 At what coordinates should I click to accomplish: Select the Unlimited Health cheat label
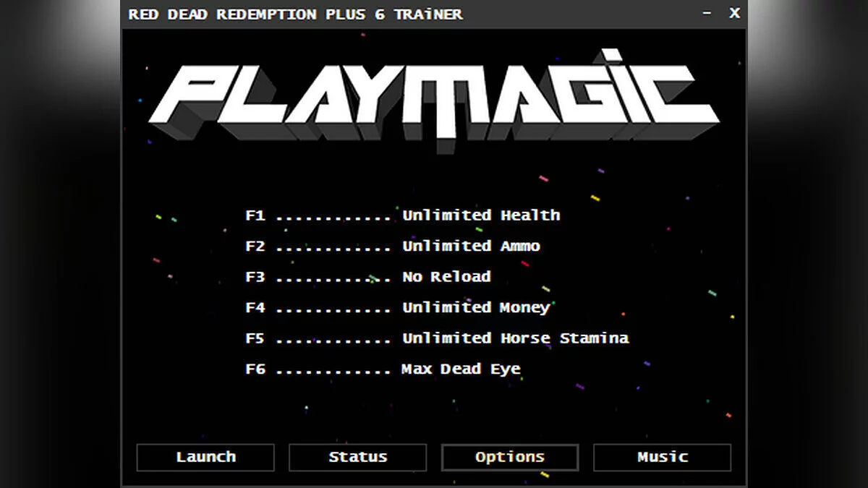click(x=481, y=215)
